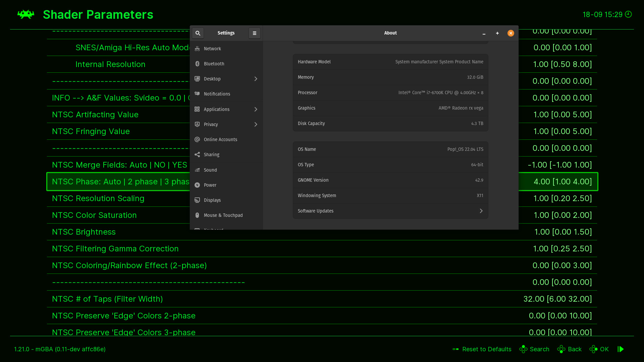Click the Power sidebar icon
The image size is (644, 362).
(197, 185)
